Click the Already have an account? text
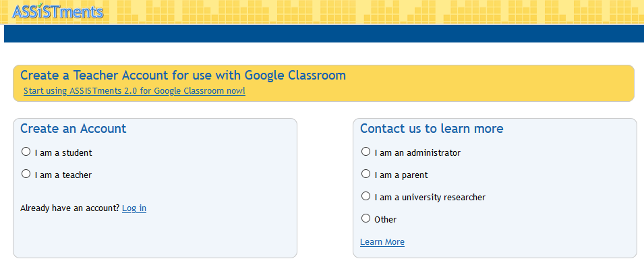 click(70, 208)
